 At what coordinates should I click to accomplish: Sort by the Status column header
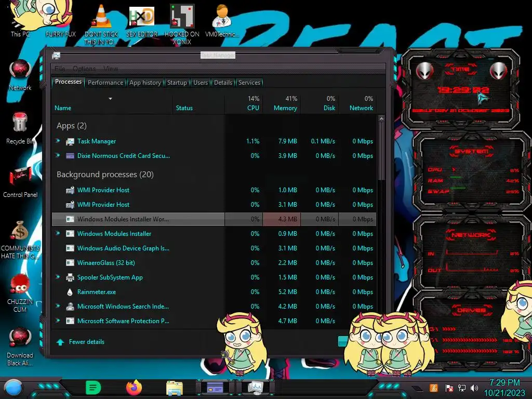click(x=198, y=103)
